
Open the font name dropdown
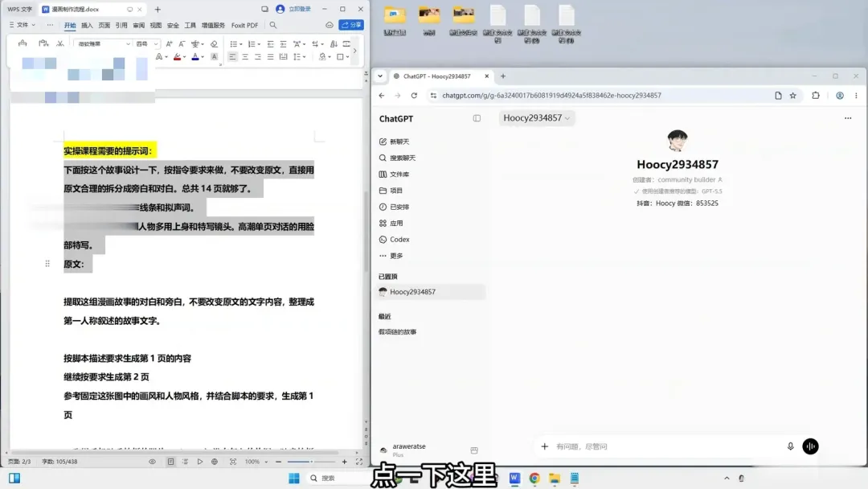128,43
